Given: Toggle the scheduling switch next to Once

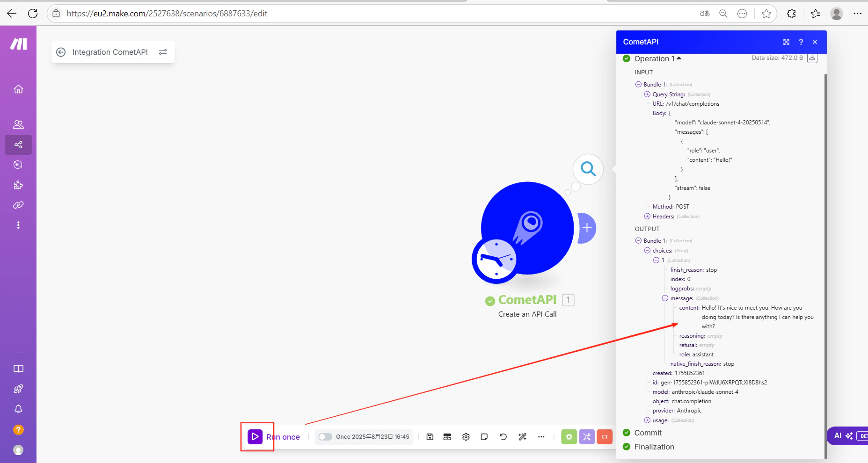Looking at the screenshot, I should point(325,437).
